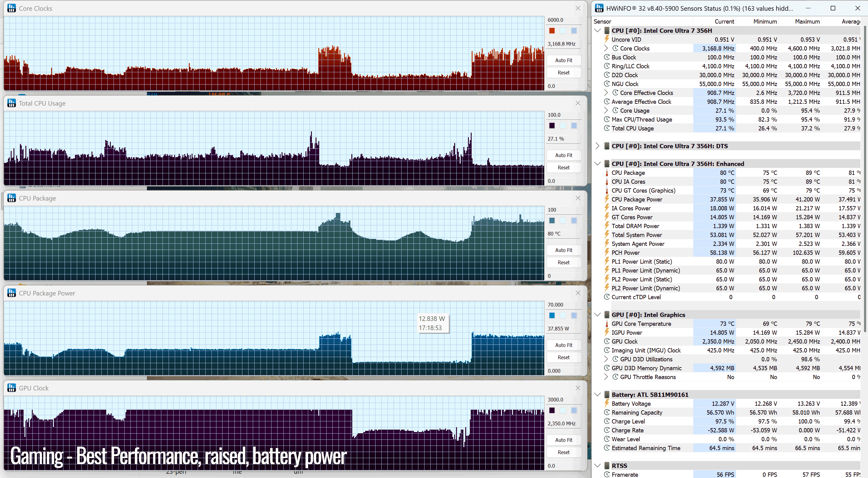The image size is (868, 478).
Task: Click the Maximum column header
Action: tap(807, 21)
